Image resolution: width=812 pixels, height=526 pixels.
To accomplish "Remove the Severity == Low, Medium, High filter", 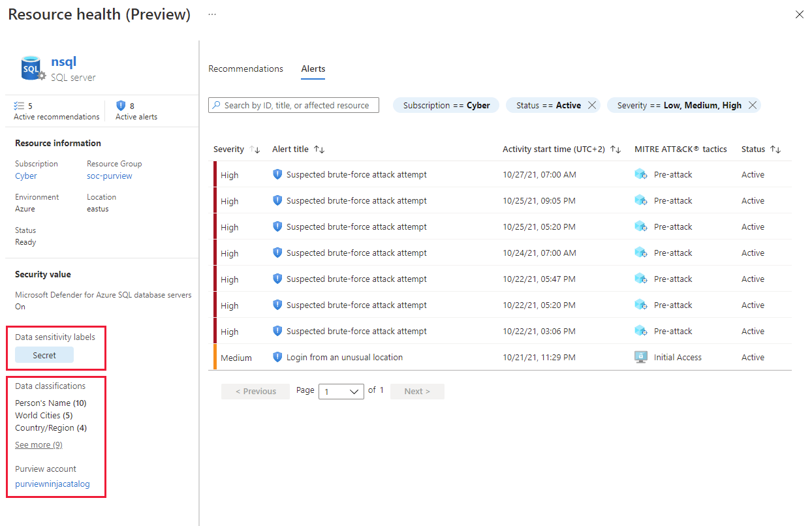I will [753, 104].
